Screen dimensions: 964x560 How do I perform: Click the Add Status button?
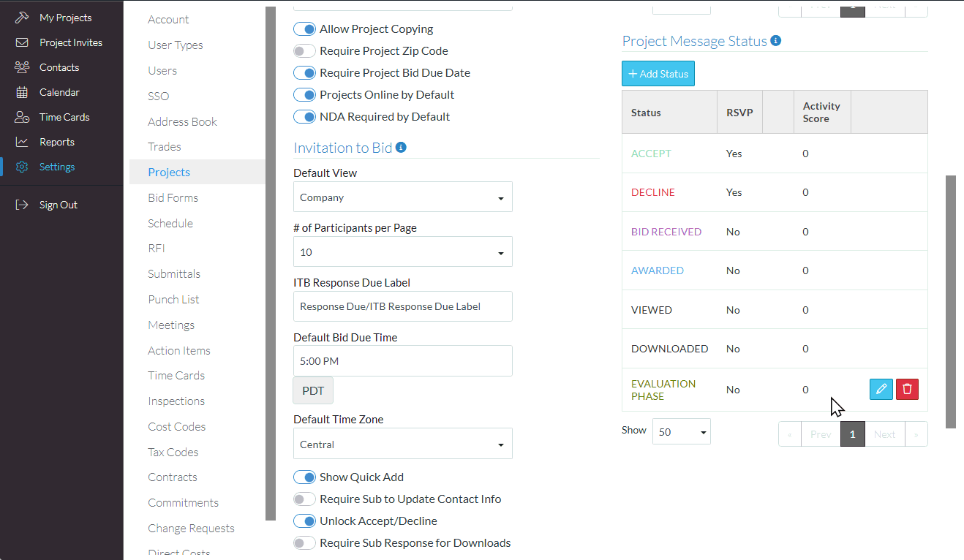[x=658, y=74]
